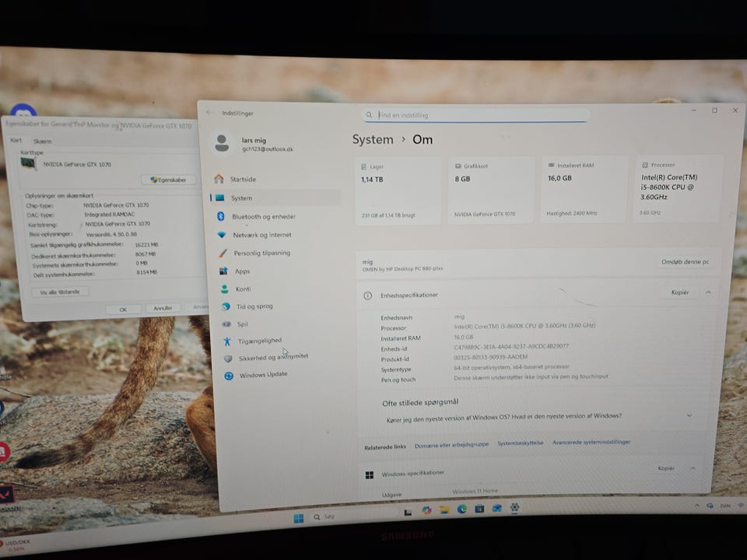The height and width of the screenshot is (560, 747).
Task: Open Outlook from the taskbar
Action: click(x=497, y=508)
